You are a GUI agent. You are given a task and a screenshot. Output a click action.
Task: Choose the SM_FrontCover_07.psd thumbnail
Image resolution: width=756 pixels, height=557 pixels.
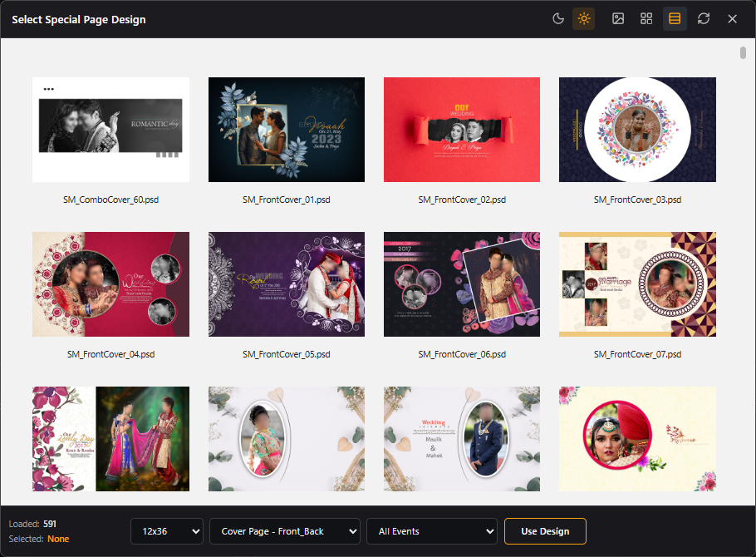pos(637,284)
